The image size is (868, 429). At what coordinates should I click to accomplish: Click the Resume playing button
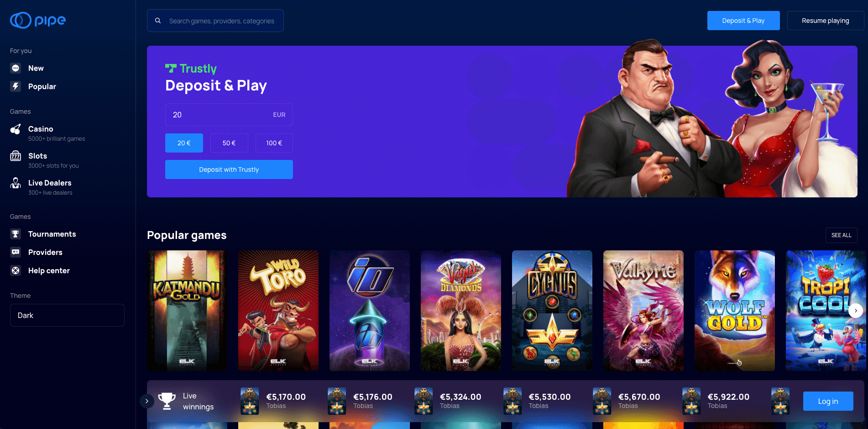825,21
